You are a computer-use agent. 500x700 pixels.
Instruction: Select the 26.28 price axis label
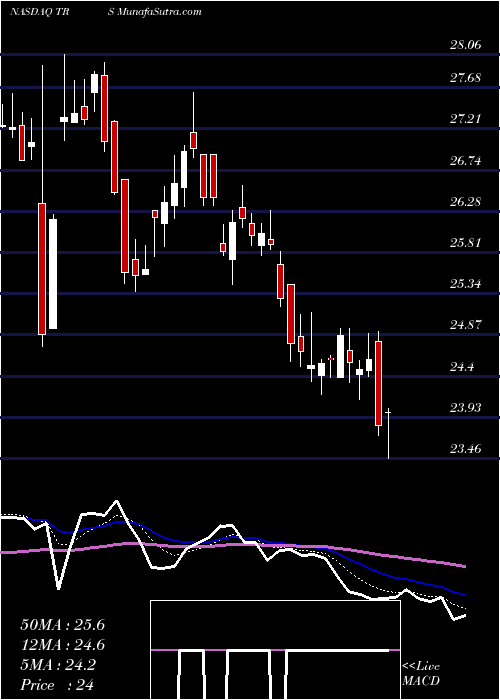pyautogui.click(x=466, y=202)
